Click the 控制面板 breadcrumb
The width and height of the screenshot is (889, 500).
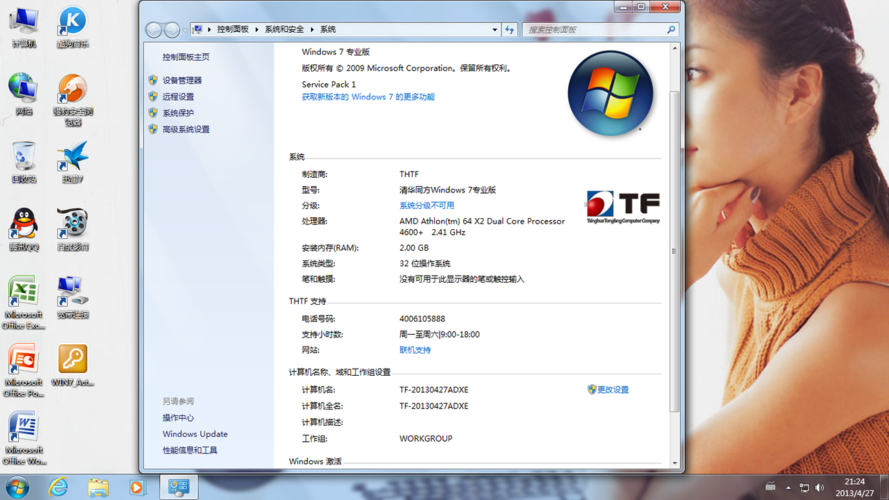click(232, 29)
